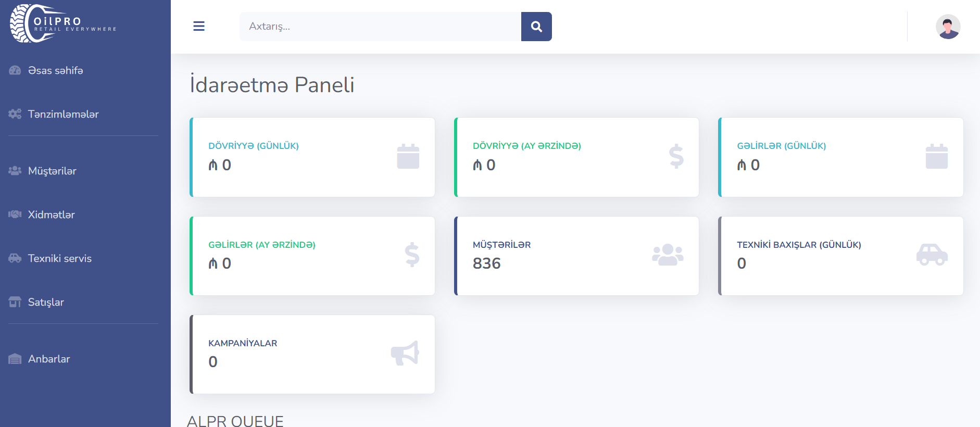Toggle the sidebar with the hamburger icon
This screenshot has height=427, width=980.
[x=199, y=26]
